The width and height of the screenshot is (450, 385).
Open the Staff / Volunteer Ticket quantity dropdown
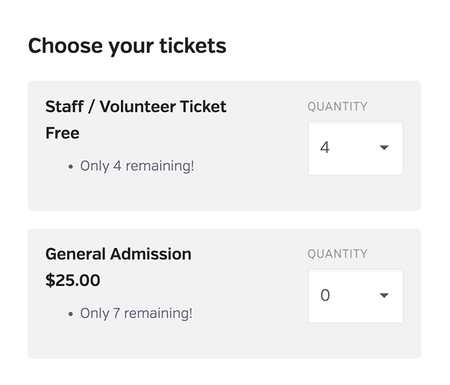356,148
